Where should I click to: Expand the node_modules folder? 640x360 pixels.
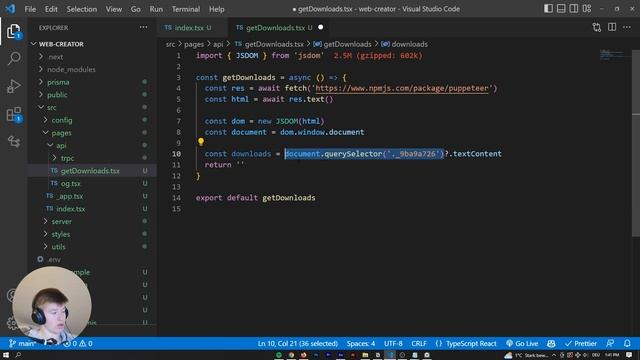click(x=71, y=69)
